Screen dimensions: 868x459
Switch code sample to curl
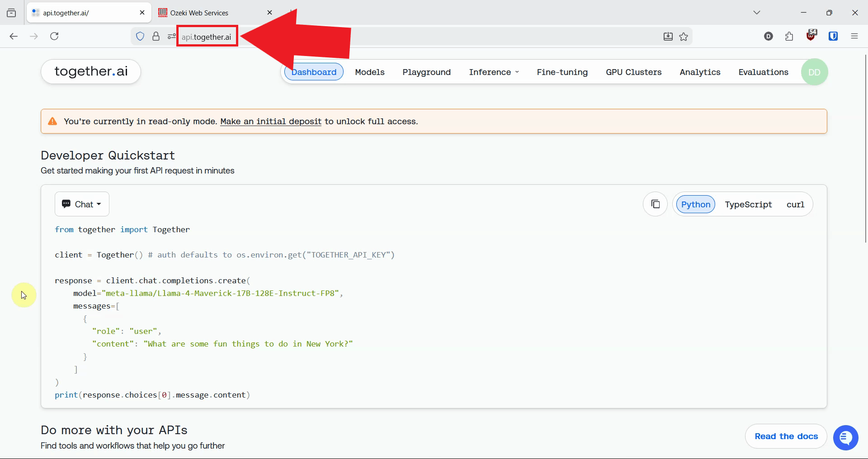(x=795, y=205)
